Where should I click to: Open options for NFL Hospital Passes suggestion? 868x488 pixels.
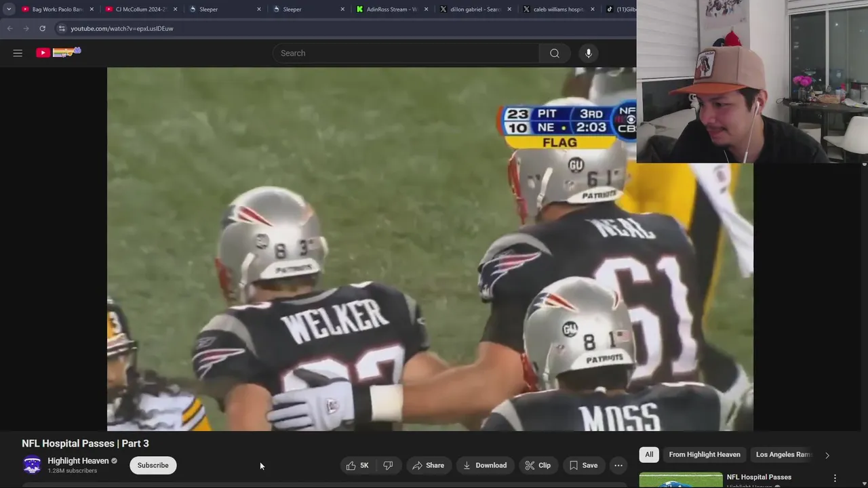tap(835, 478)
